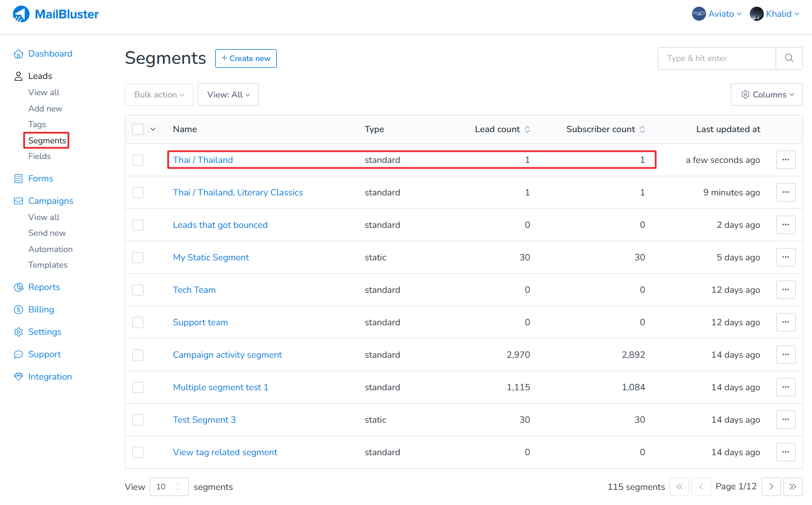The image size is (812, 505).
Task: Tick the checkbox for My Static Segment
Action: coord(138,258)
